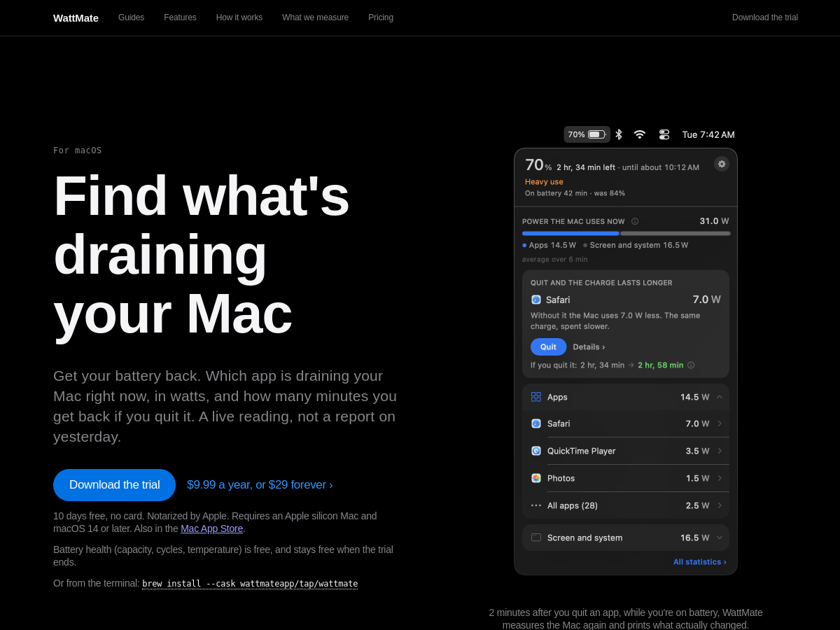840x630 pixels.
Task: Go to How it works section
Action: pos(239,17)
